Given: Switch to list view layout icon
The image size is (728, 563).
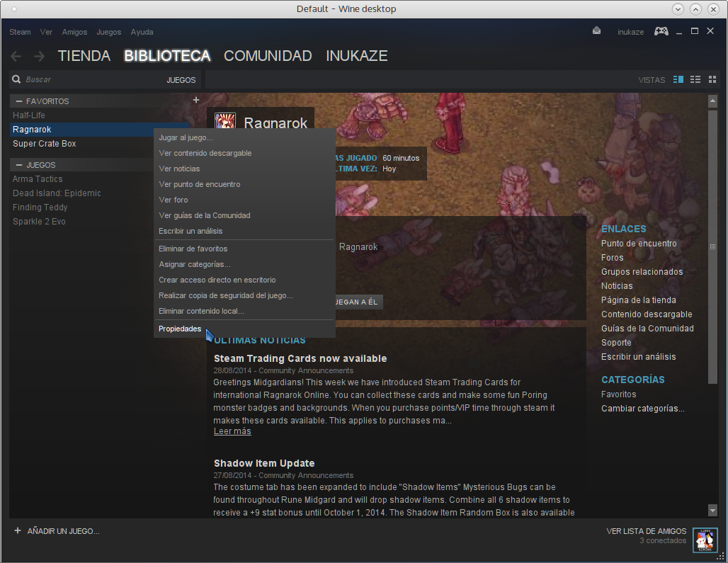Looking at the screenshot, I should (x=695, y=79).
